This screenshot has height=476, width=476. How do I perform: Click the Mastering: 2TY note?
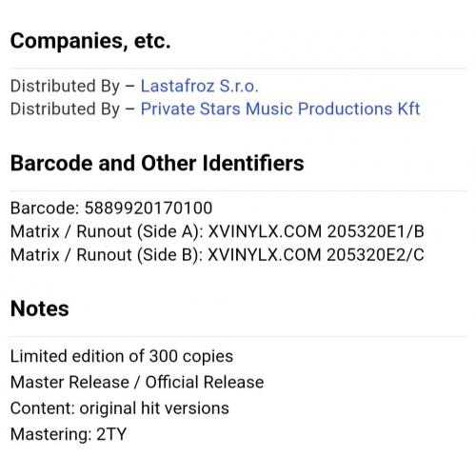pos(69,434)
